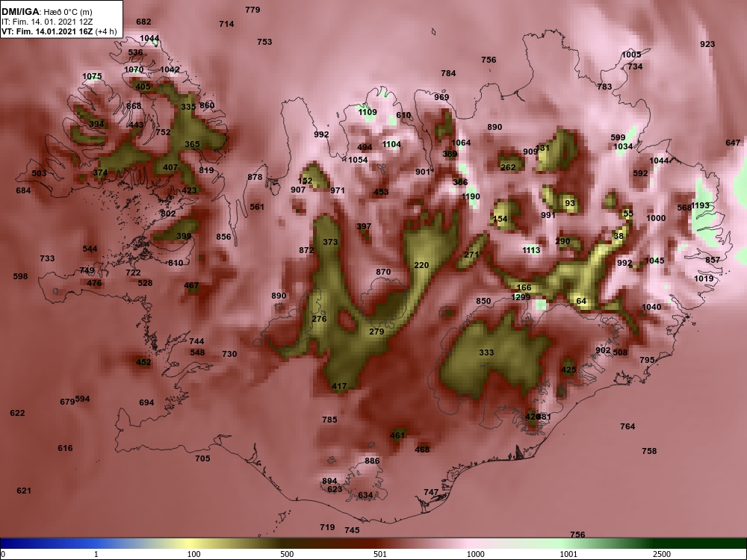747x560 pixels.
Task: Click the 279 value label
Action: tap(376, 332)
